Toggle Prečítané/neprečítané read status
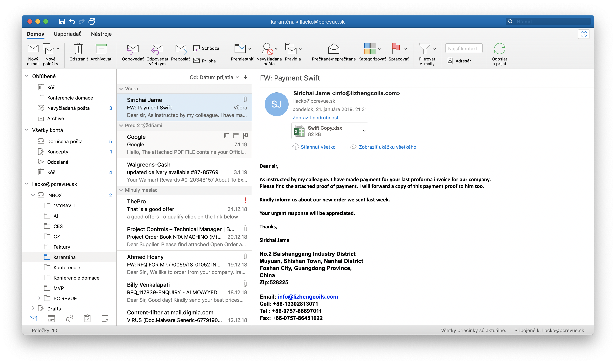Viewport: 616px width, 364px height. click(333, 49)
